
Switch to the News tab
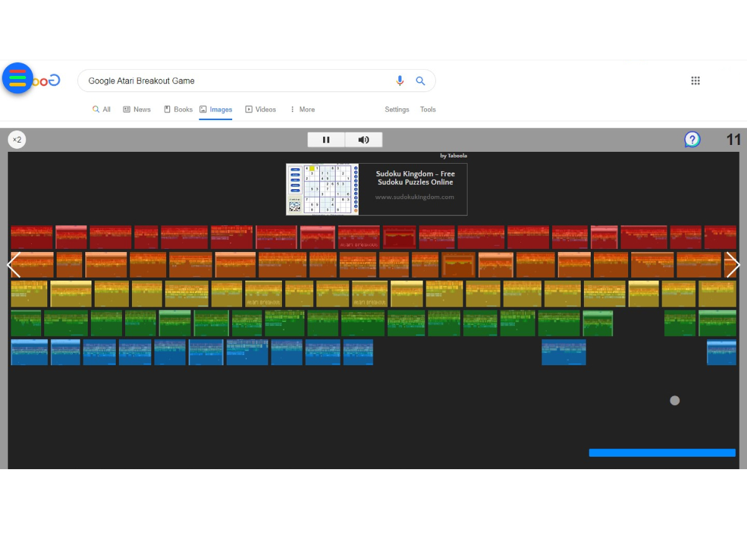pos(137,110)
